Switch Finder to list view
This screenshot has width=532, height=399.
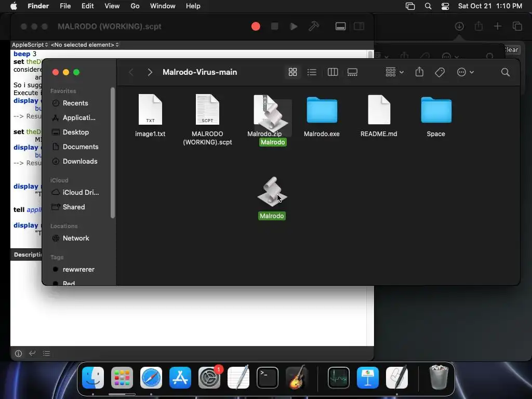pyautogui.click(x=312, y=72)
